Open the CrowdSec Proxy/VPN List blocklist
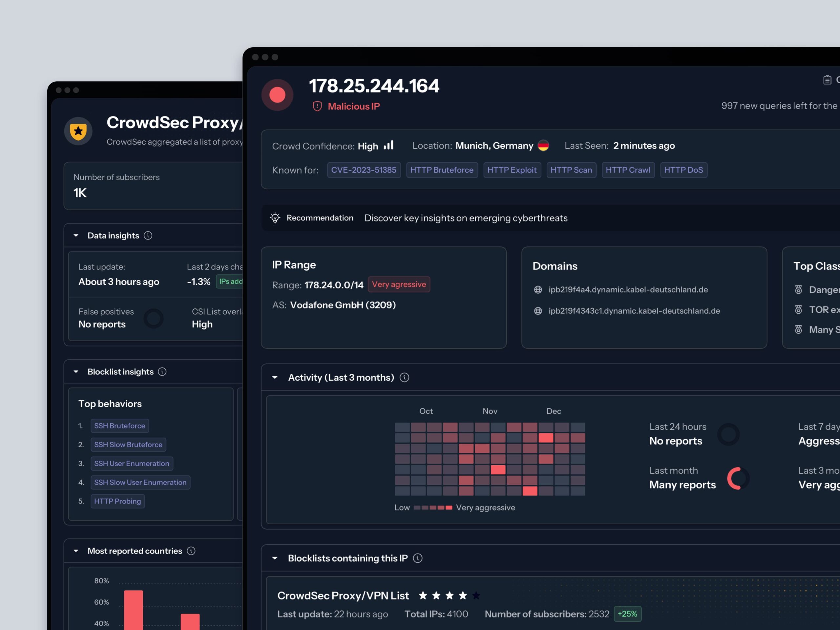 click(x=343, y=596)
